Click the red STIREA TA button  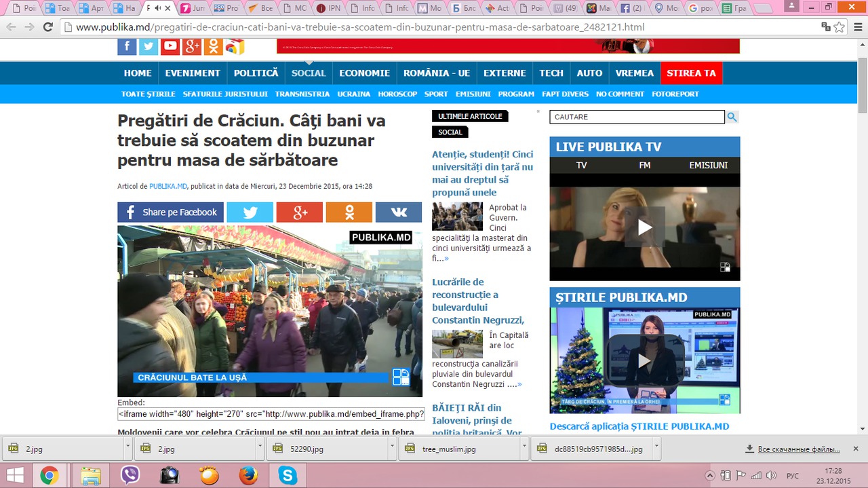tap(691, 73)
